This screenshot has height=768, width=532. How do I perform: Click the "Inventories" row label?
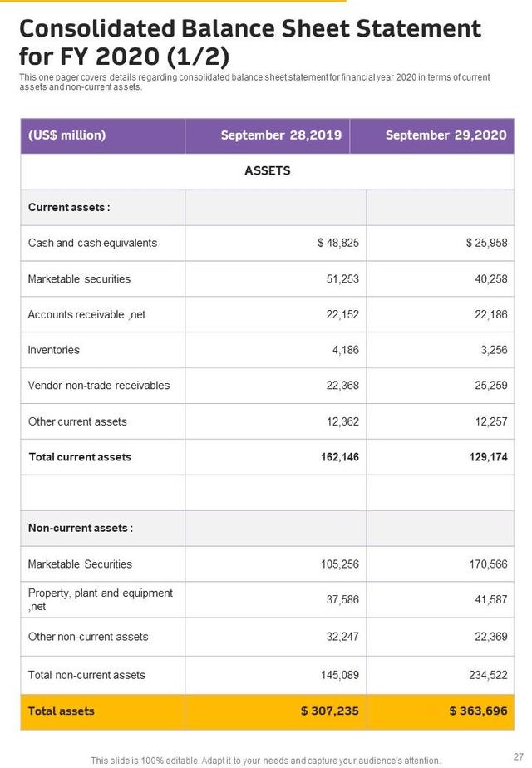click(54, 351)
